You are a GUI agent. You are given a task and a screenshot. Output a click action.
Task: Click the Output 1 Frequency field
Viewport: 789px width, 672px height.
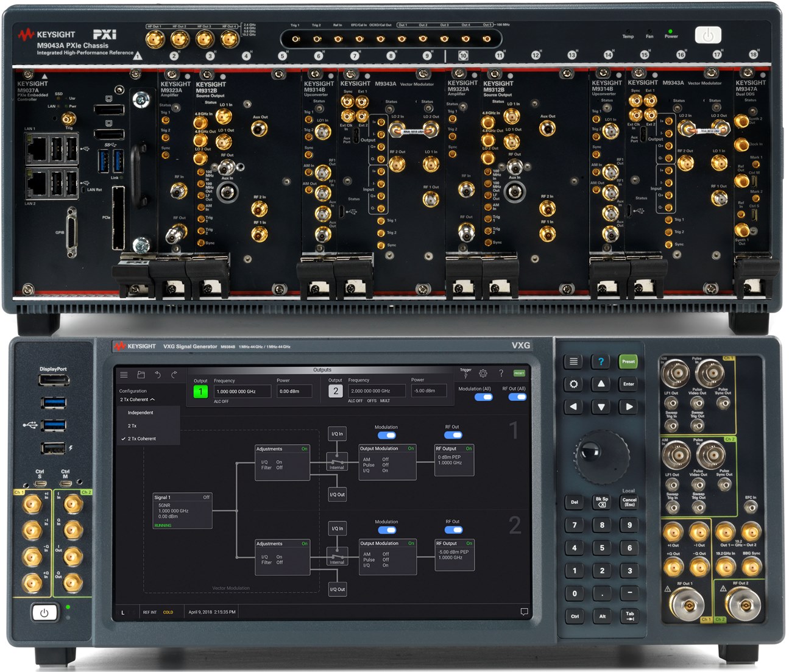[242, 392]
